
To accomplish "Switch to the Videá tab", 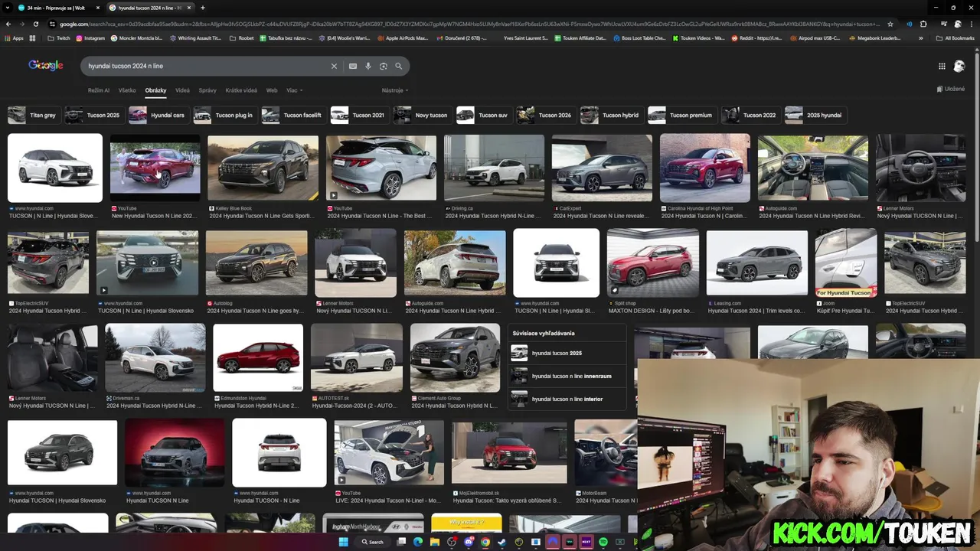I will coord(182,90).
